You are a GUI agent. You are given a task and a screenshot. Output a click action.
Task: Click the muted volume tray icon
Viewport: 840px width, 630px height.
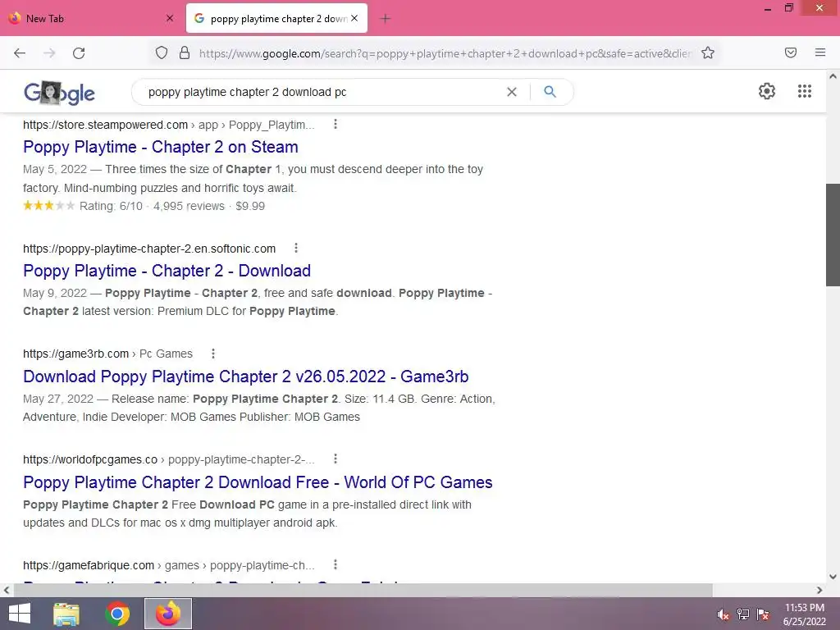(723, 614)
